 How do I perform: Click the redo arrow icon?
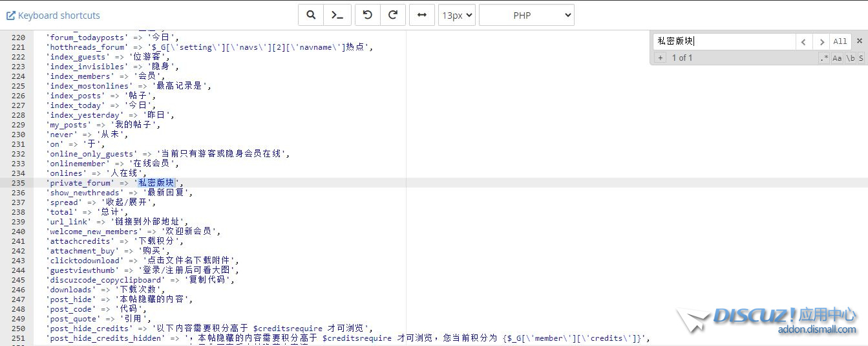(x=392, y=15)
